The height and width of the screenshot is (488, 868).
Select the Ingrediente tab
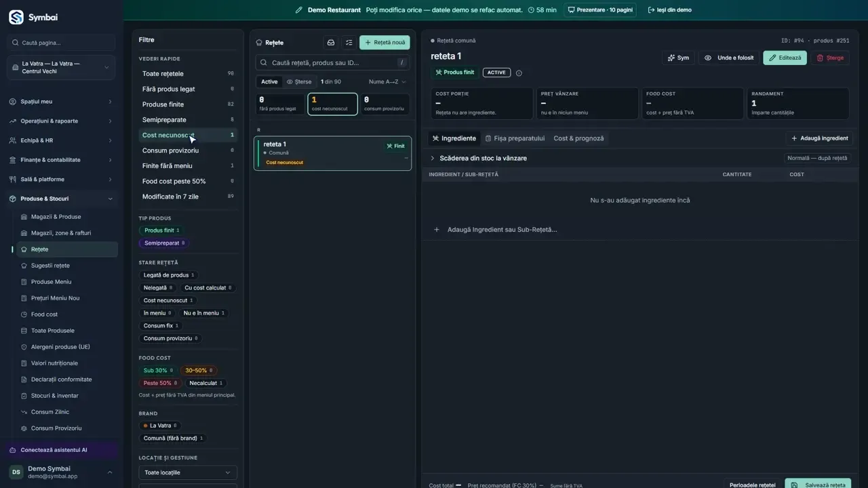tap(454, 138)
